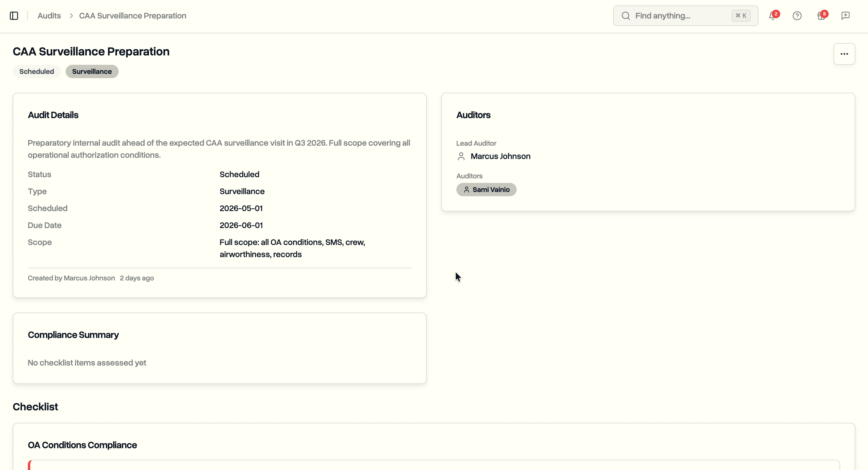Click the search magnifier icon
The height and width of the screenshot is (470, 868).
pyautogui.click(x=626, y=15)
